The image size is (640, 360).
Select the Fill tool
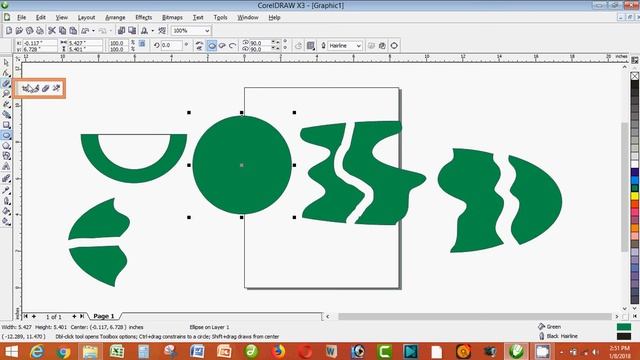click(6, 211)
